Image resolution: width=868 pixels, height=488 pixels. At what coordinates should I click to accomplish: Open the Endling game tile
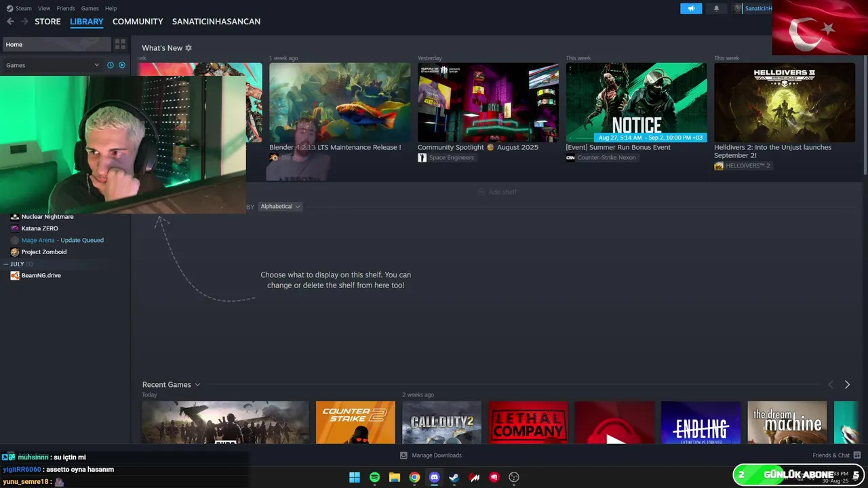tap(701, 423)
